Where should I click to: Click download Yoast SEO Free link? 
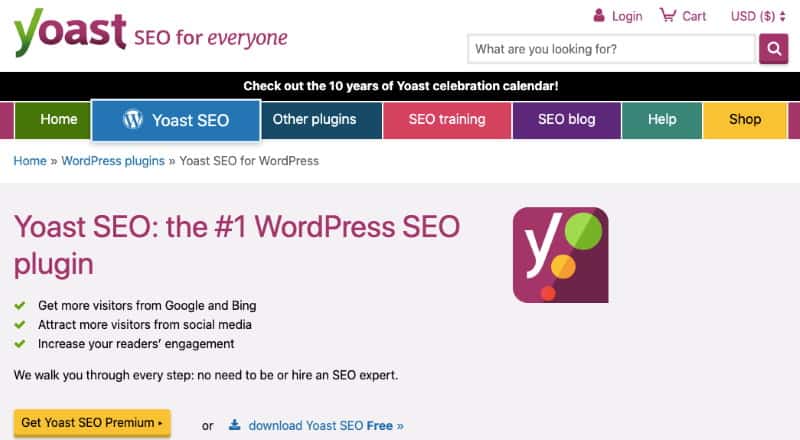click(326, 425)
